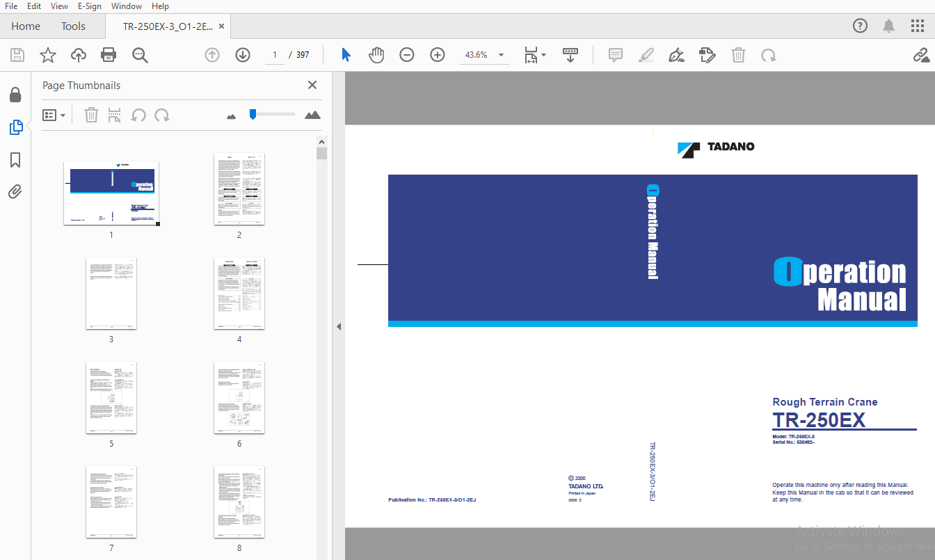This screenshot has height=560, width=935.
Task: Click the toolbar rotate icon
Action: pyautogui.click(x=769, y=55)
